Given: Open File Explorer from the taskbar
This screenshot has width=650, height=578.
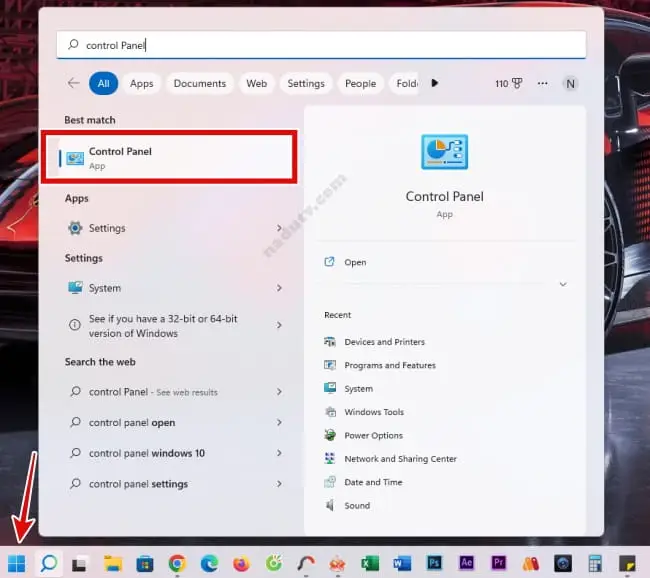Looking at the screenshot, I should tap(112, 563).
